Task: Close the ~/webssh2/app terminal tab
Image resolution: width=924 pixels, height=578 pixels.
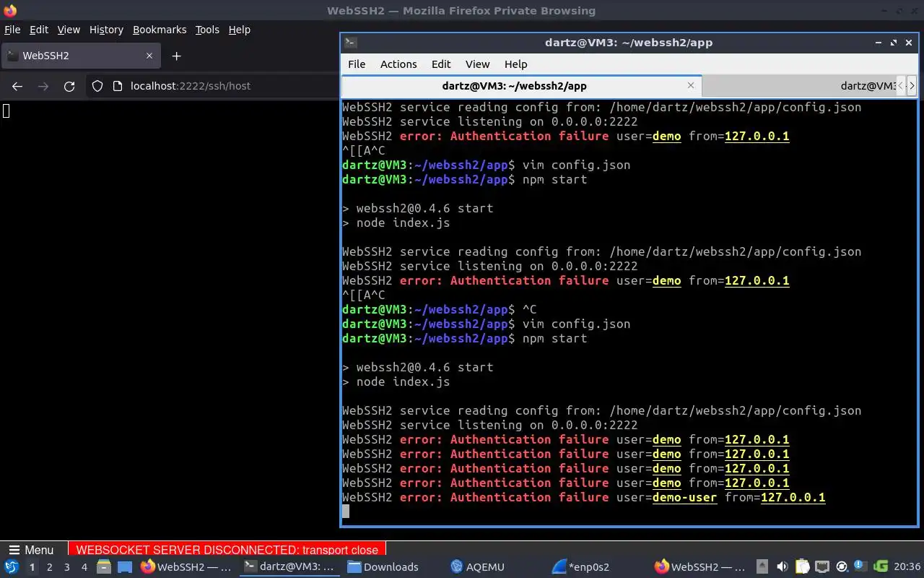Action: [691, 85]
